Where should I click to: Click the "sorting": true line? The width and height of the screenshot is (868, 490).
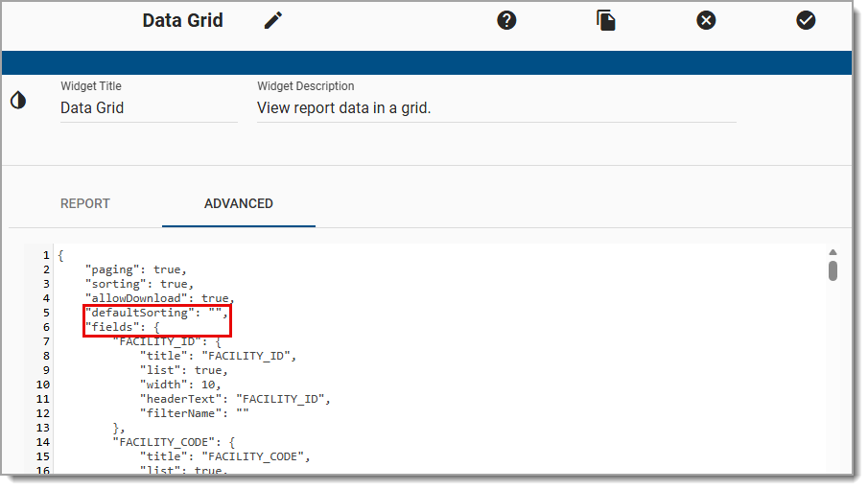(x=139, y=284)
